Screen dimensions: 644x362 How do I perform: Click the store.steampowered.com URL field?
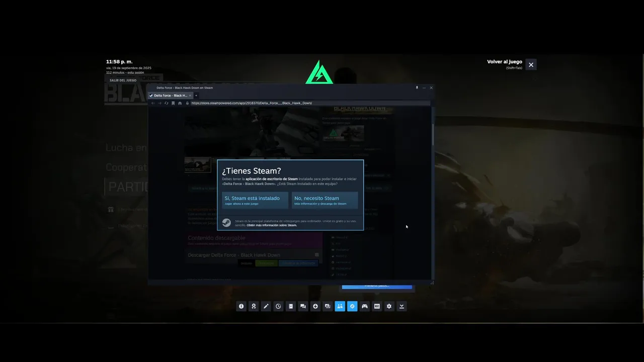309,103
